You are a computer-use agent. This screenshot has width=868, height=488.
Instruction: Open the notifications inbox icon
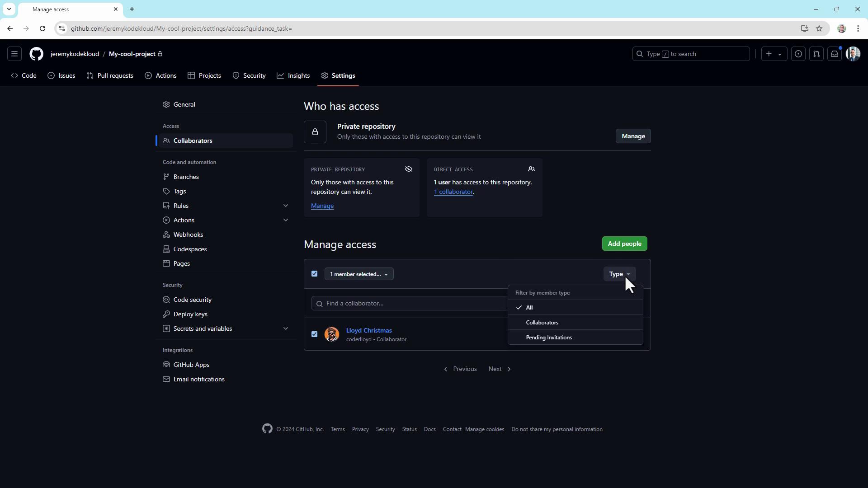click(x=835, y=54)
